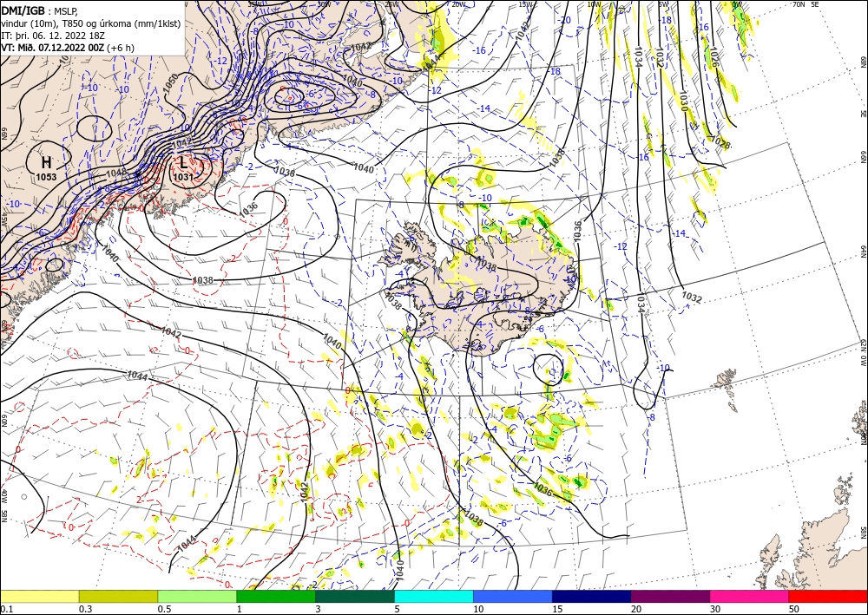Click the 1053 pressure value under H
Screen dimensions: 868x615
(x=46, y=177)
